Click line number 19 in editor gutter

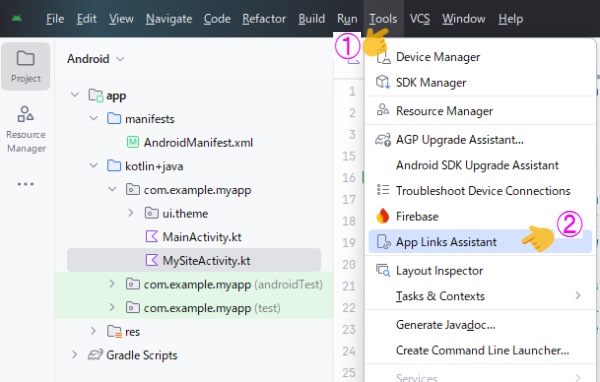click(349, 243)
